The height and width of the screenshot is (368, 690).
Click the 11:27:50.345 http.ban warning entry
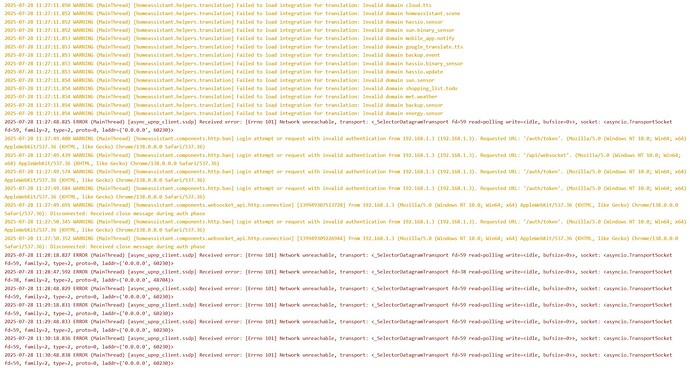(345, 226)
